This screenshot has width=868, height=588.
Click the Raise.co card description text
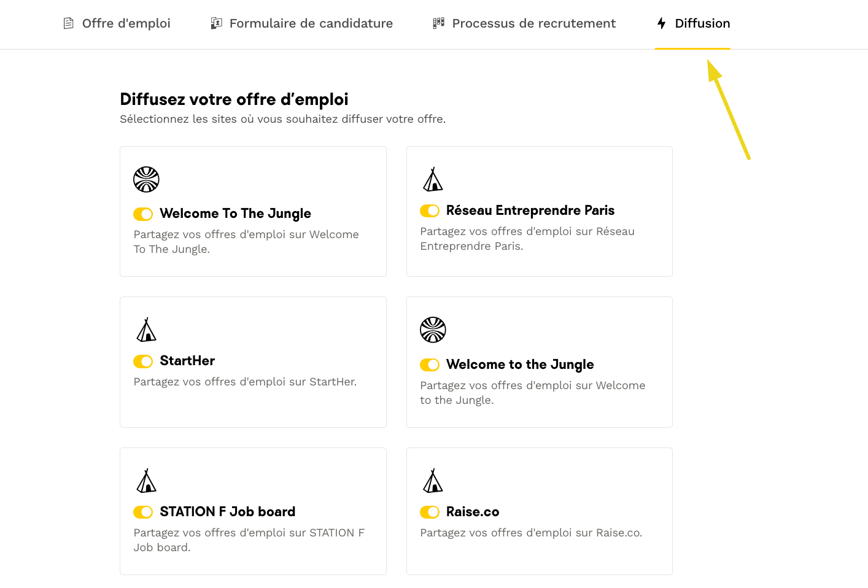click(531, 533)
